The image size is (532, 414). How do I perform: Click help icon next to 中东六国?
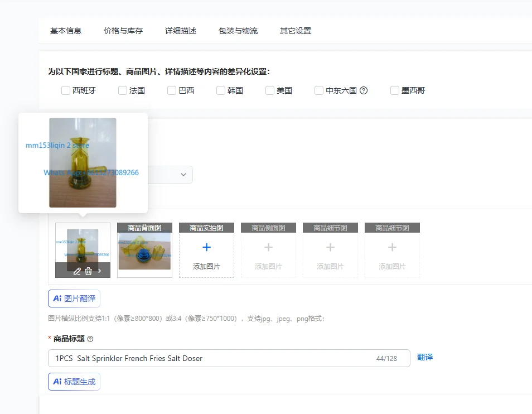click(x=364, y=90)
